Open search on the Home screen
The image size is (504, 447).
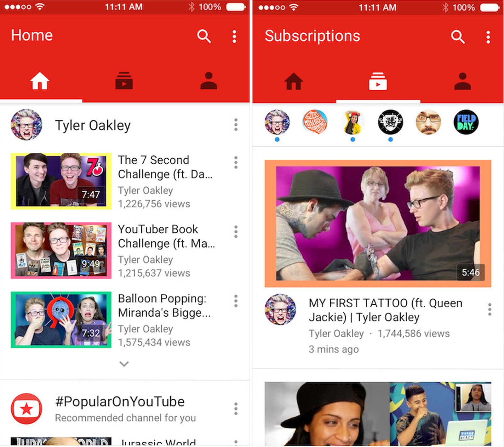(x=203, y=37)
